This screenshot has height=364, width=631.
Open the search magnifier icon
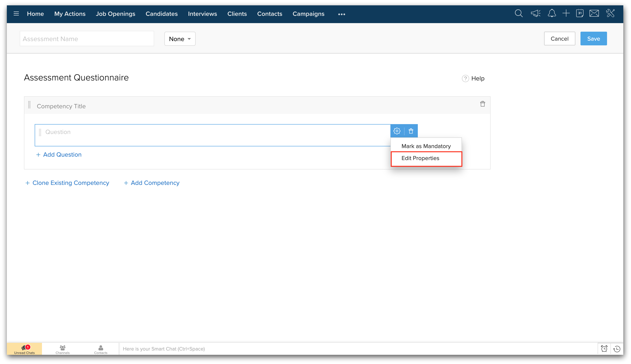pos(519,13)
